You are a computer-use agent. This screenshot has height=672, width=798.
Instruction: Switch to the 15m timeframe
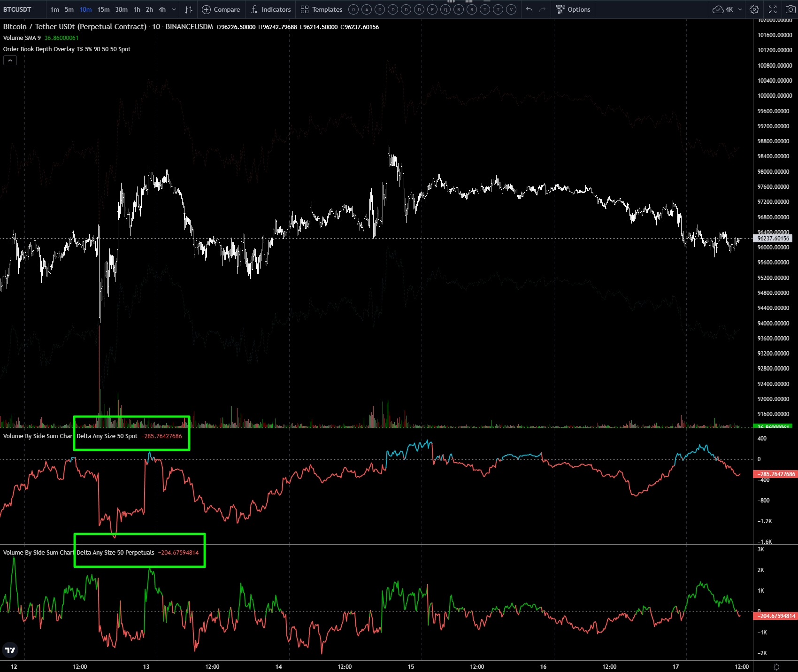pyautogui.click(x=103, y=9)
